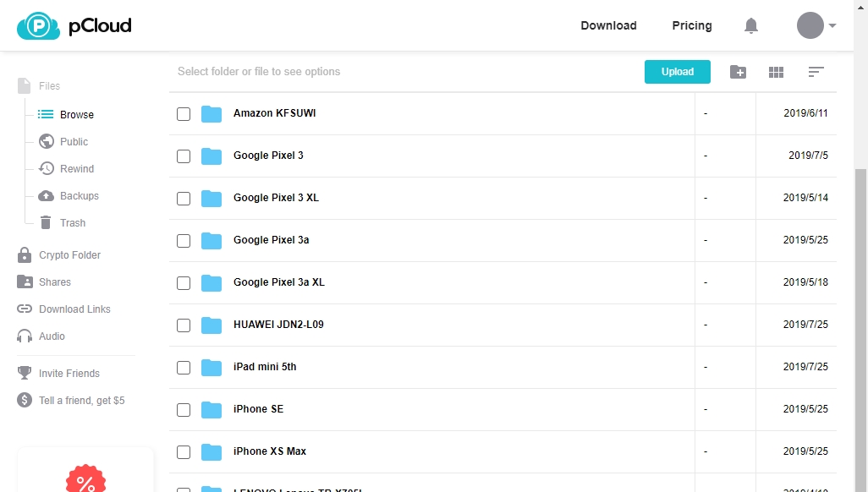Create a new folder with the folder-plus icon

pos(738,72)
